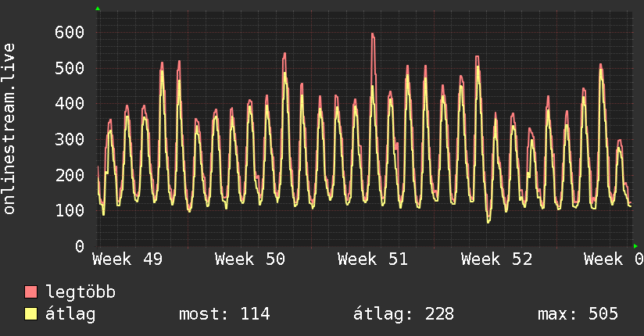
Task: Select the átlag legend label beside yellow swatch
Action: tap(71, 314)
